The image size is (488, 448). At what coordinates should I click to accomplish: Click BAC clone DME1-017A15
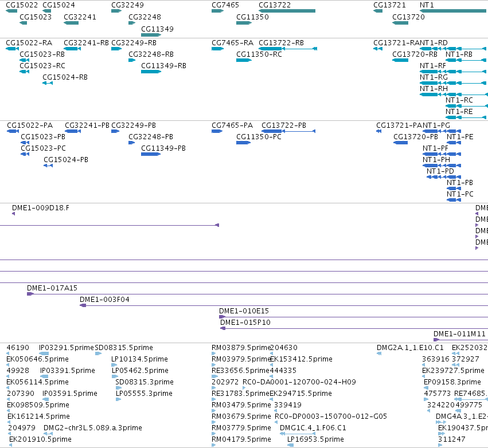point(52,288)
